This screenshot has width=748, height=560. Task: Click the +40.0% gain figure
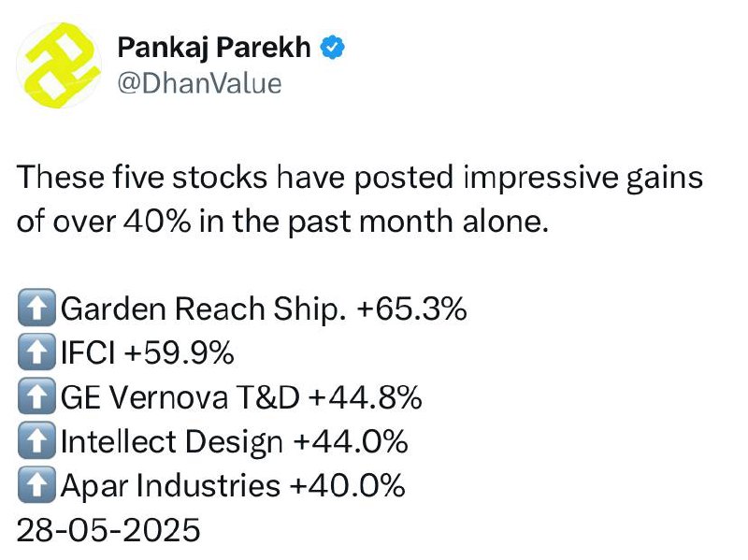tap(348, 485)
